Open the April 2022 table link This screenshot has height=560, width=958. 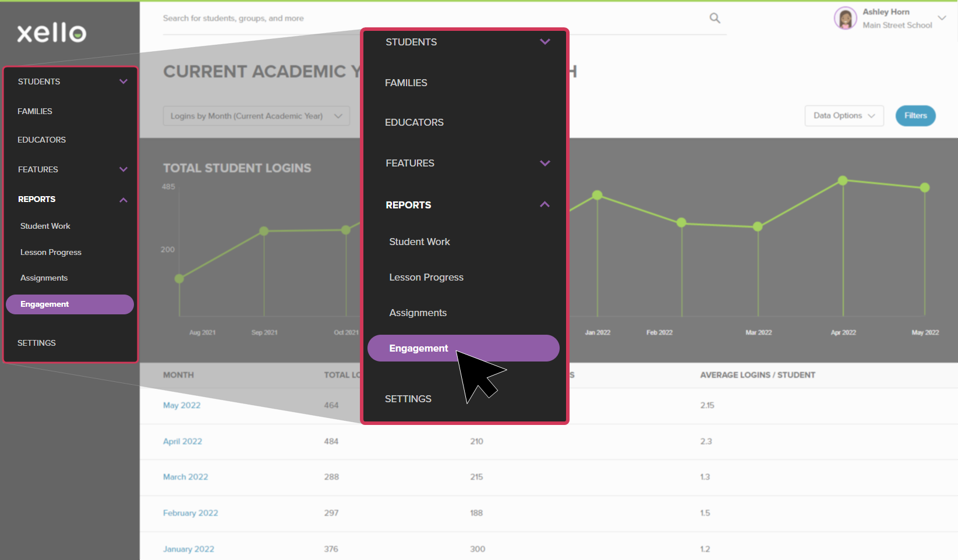click(182, 441)
